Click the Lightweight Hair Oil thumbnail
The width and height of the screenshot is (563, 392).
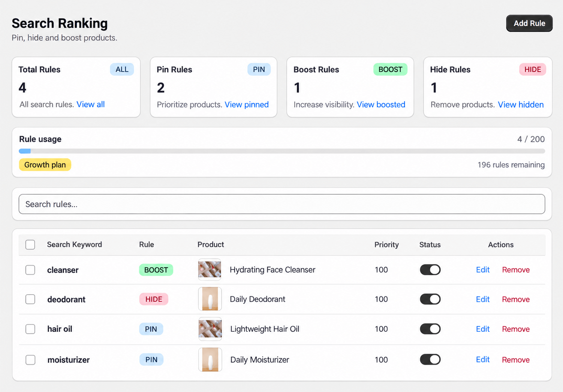210,329
